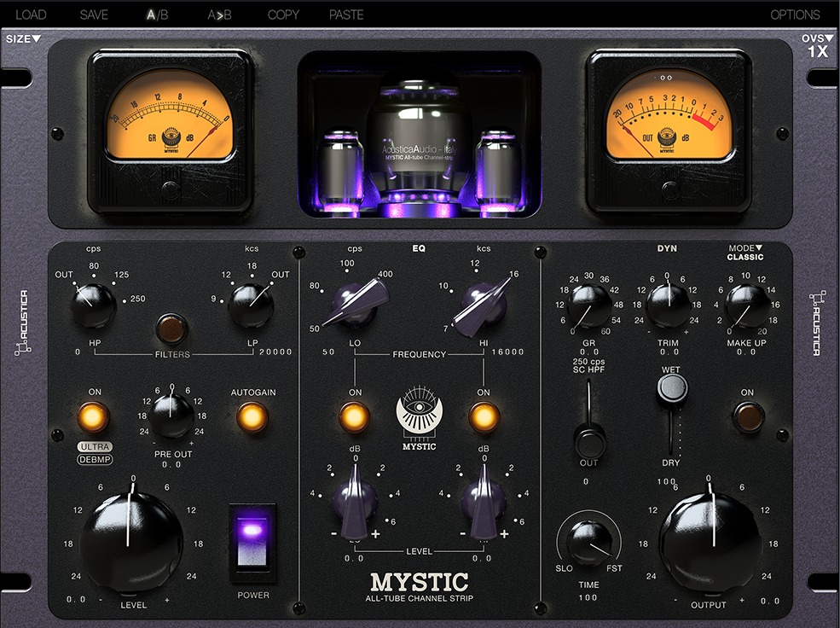Click the 250 cps SC HPF label
The image size is (840, 628).
click(588, 365)
